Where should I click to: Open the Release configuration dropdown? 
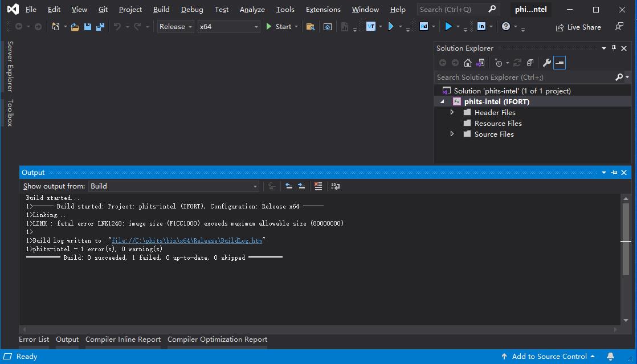[175, 27]
